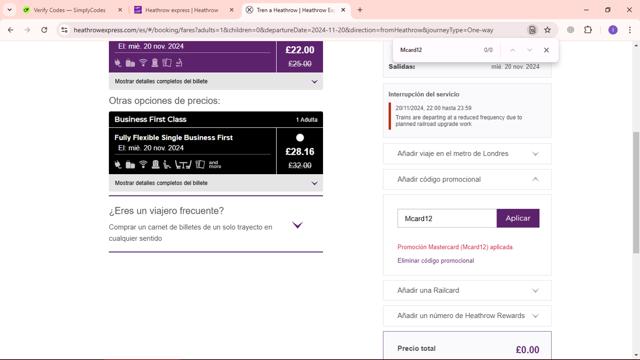Viewport: 640px width, 360px height.
Task: Click the table seats icon on Business First fare
Action: point(183,164)
